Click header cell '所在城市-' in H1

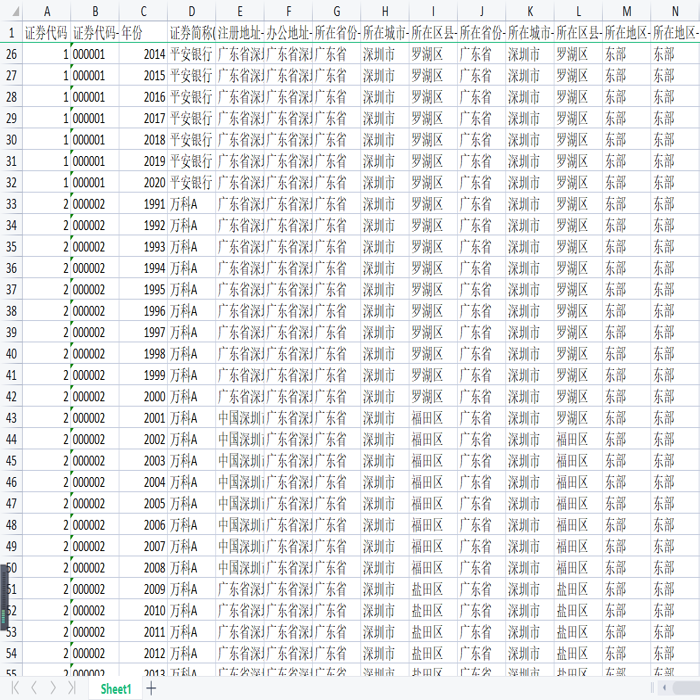pyautogui.click(x=385, y=33)
